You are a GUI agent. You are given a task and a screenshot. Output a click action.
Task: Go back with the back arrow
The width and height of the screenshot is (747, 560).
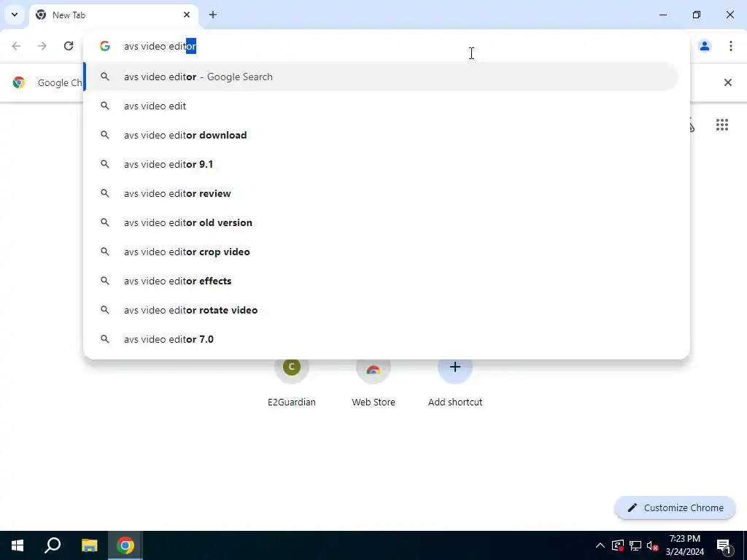pos(16,46)
